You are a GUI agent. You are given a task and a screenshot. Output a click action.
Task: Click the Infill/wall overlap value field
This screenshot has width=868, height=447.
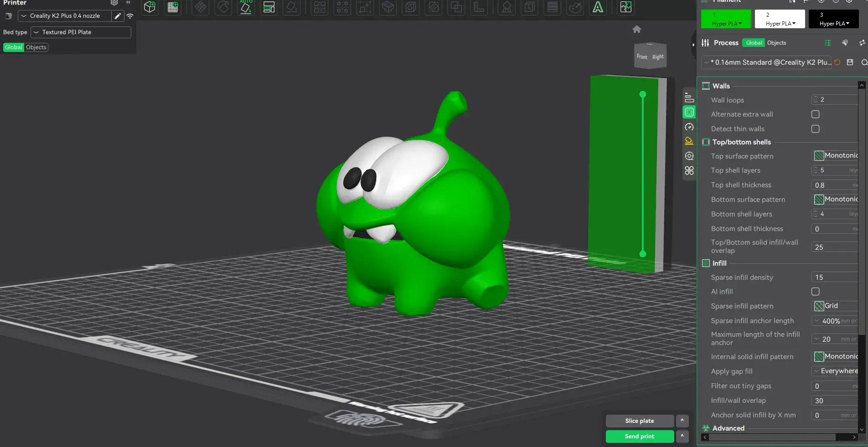(x=836, y=401)
